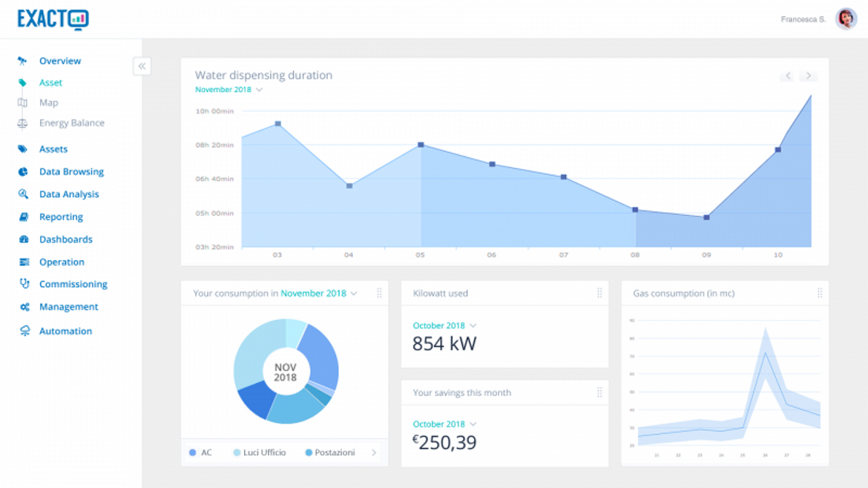Click data point for day 05
The width and height of the screenshot is (868, 488).
click(x=421, y=145)
